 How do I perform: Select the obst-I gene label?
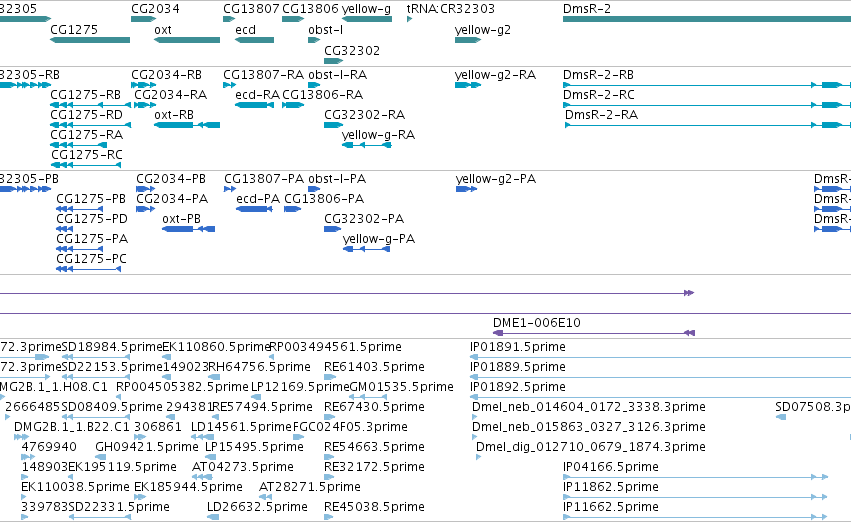click(326, 29)
